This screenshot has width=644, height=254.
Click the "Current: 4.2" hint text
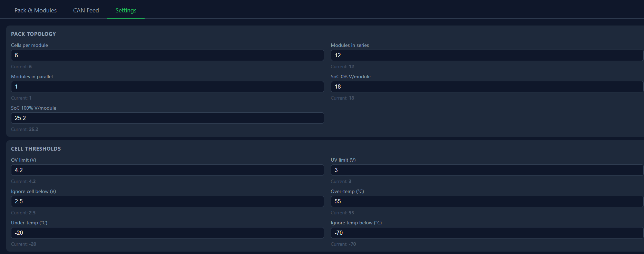click(x=23, y=181)
